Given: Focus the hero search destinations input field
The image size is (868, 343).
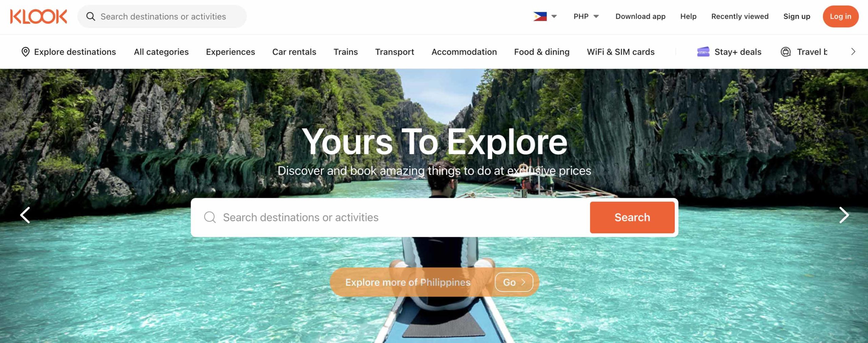Looking at the screenshot, I should pyautogui.click(x=390, y=217).
